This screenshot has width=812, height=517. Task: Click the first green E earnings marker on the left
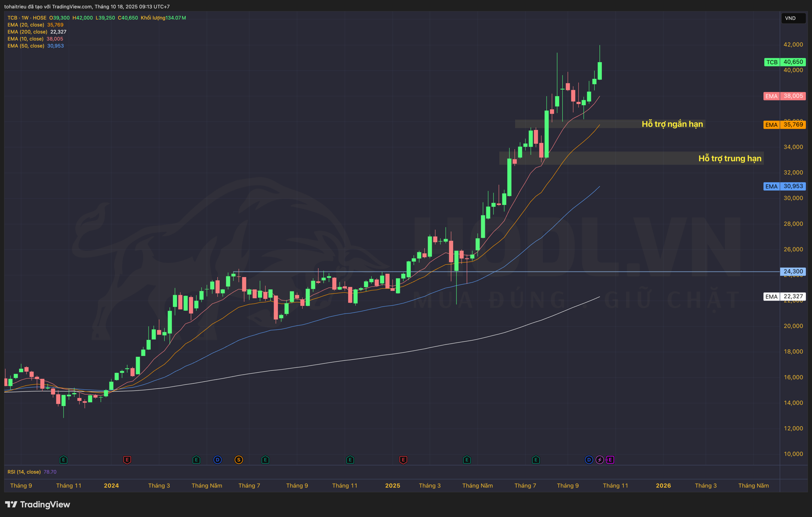click(64, 460)
